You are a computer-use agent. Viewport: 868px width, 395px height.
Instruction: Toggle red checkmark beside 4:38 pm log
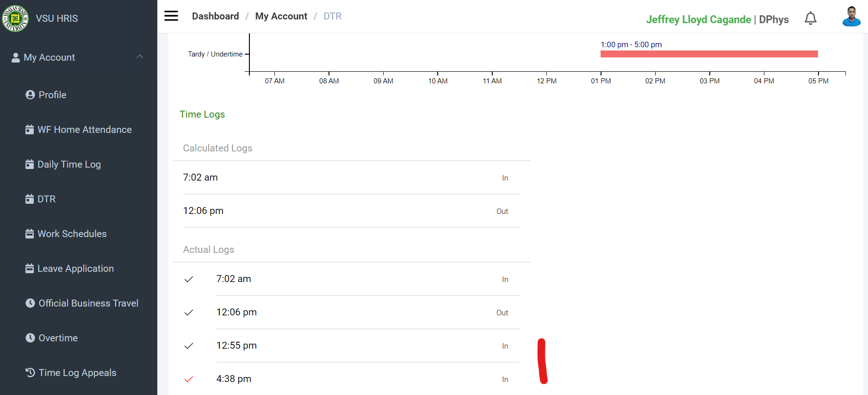pyautogui.click(x=189, y=379)
